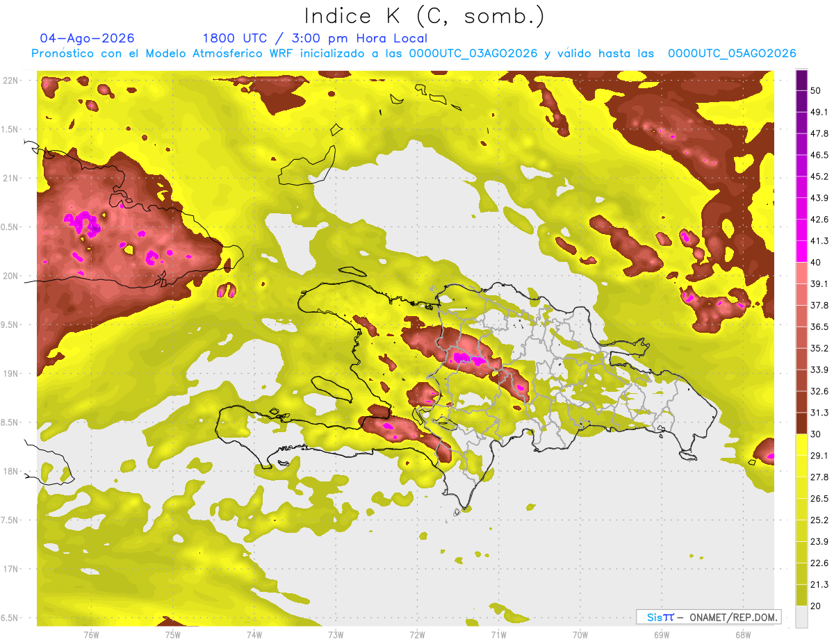Select the "47.8" colorbar value
This screenshot has width=834, height=644.
pos(819,133)
